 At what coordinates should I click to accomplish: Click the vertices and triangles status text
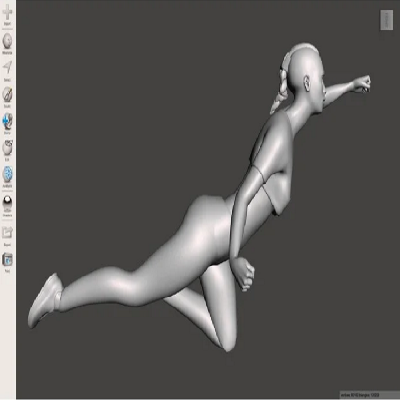point(369,395)
